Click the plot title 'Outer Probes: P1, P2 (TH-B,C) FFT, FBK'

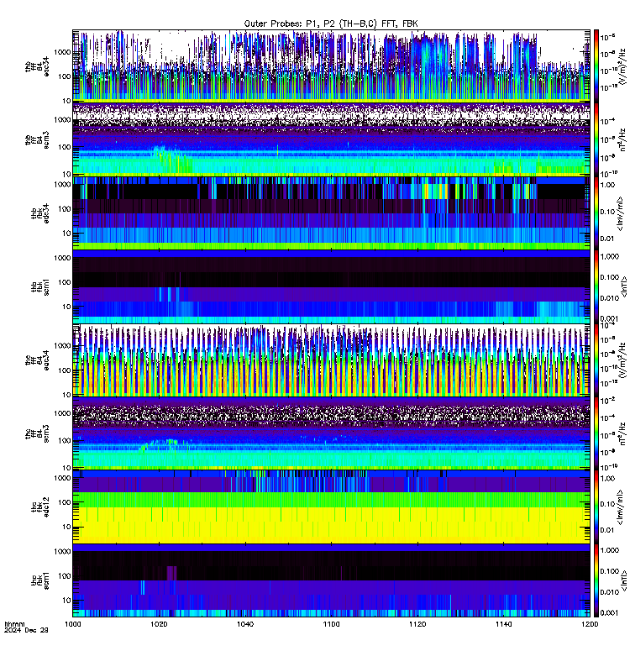click(x=331, y=24)
